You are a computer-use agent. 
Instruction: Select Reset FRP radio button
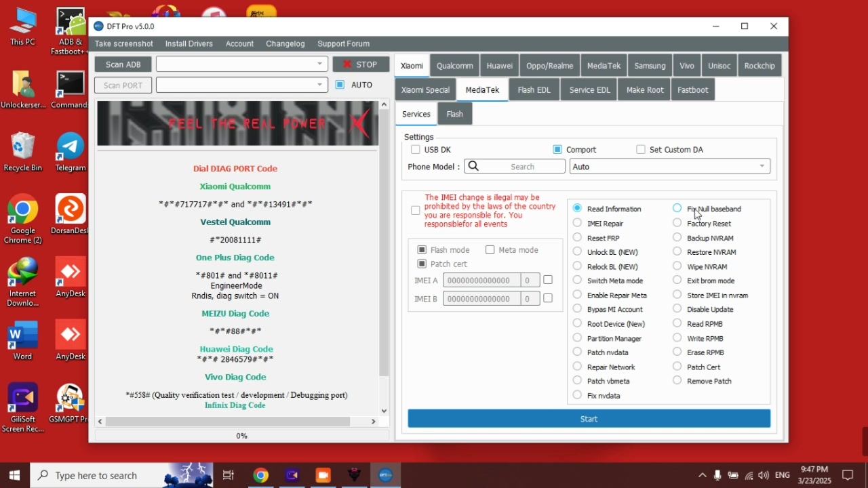(577, 237)
